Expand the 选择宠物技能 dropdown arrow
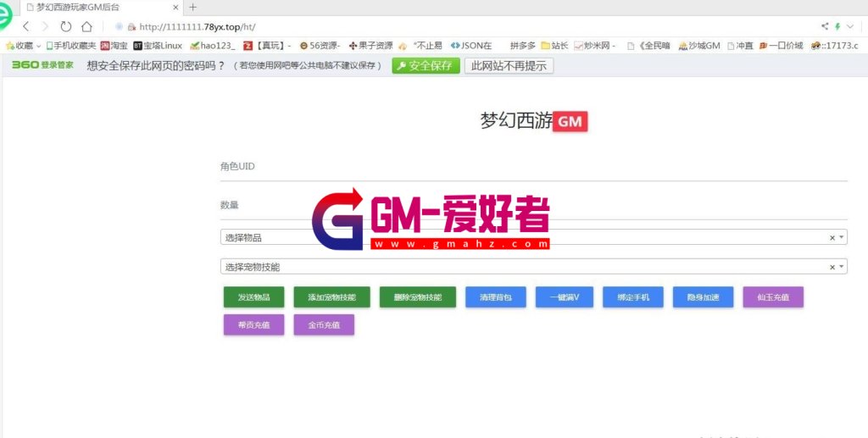The height and width of the screenshot is (438, 868). pyautogui.click(x=842, y=267)
